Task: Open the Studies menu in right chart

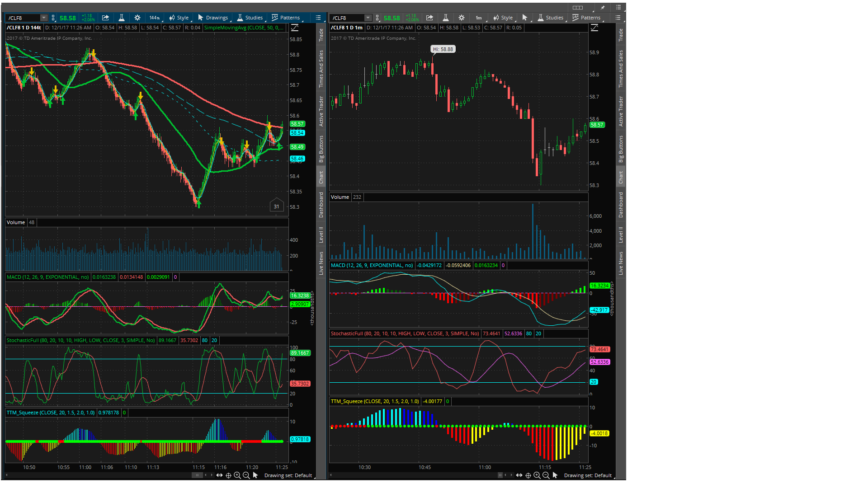Action: [551, 18]
